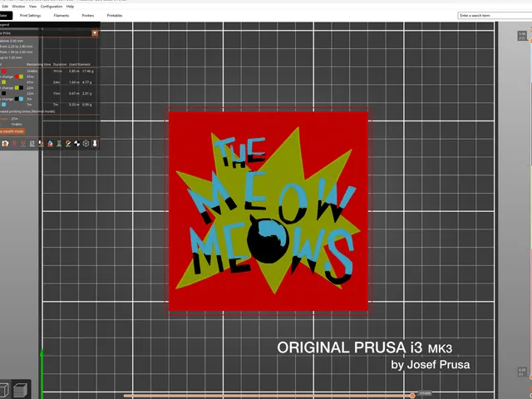
Task: Click the Show stealth mode button
Action: [12, 131]
